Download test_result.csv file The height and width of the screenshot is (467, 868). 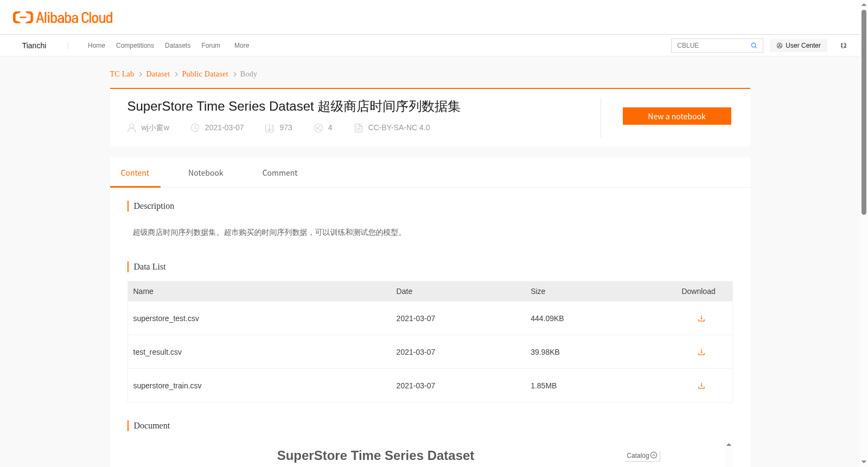tap(701, 352)
